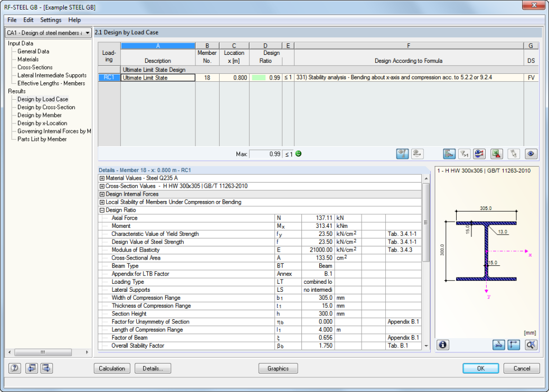
Task: Select Design by Load Case
Action: [43, 99]
